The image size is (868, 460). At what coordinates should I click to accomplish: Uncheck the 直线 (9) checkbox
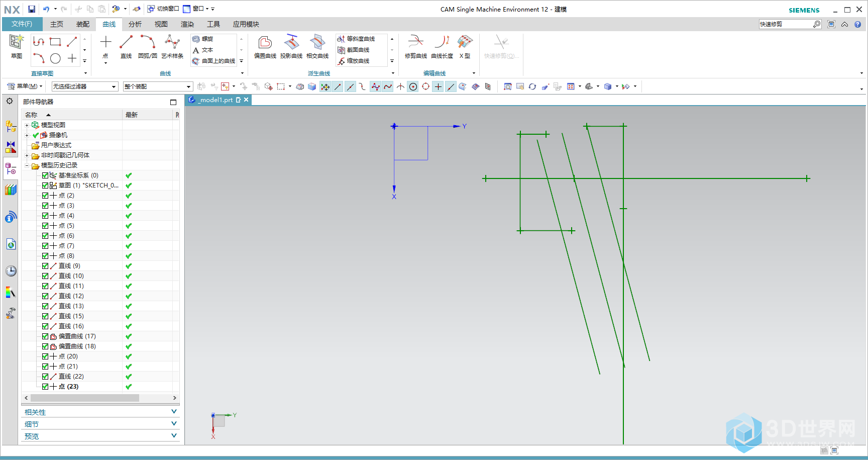pyautogui.click(x=45, y=266)
